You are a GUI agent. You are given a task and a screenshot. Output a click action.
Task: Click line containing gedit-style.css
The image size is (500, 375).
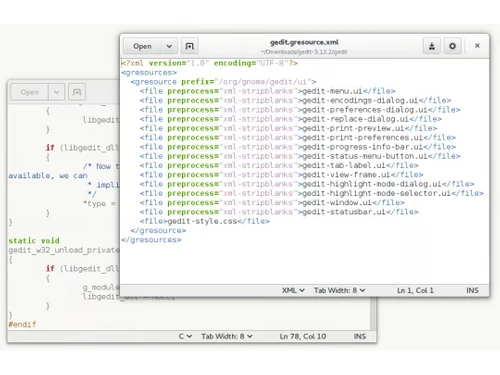click(205, 221)
